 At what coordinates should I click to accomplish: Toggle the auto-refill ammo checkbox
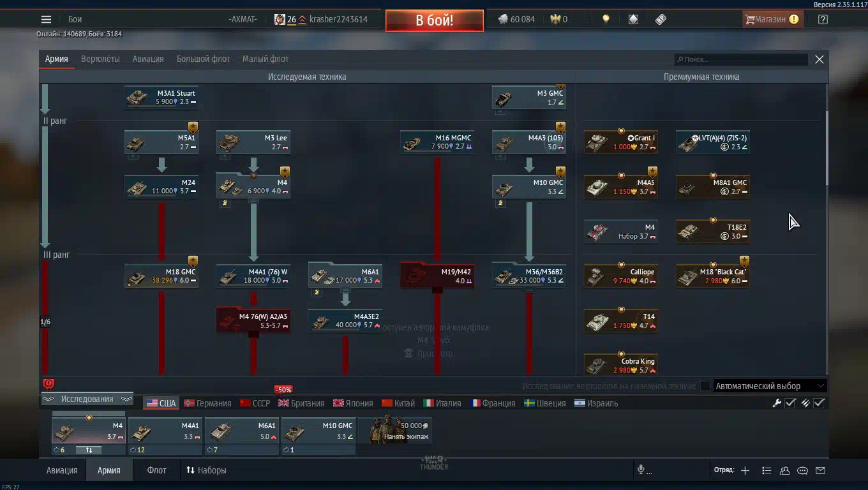819,403
